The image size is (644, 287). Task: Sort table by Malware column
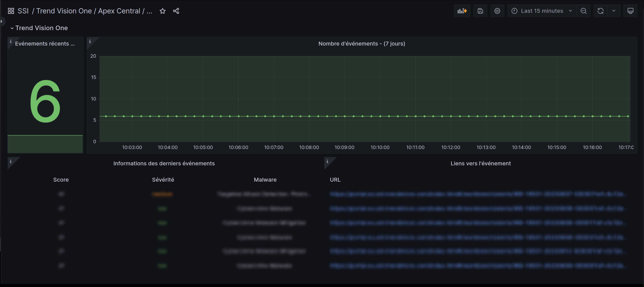tap(265, 180)
